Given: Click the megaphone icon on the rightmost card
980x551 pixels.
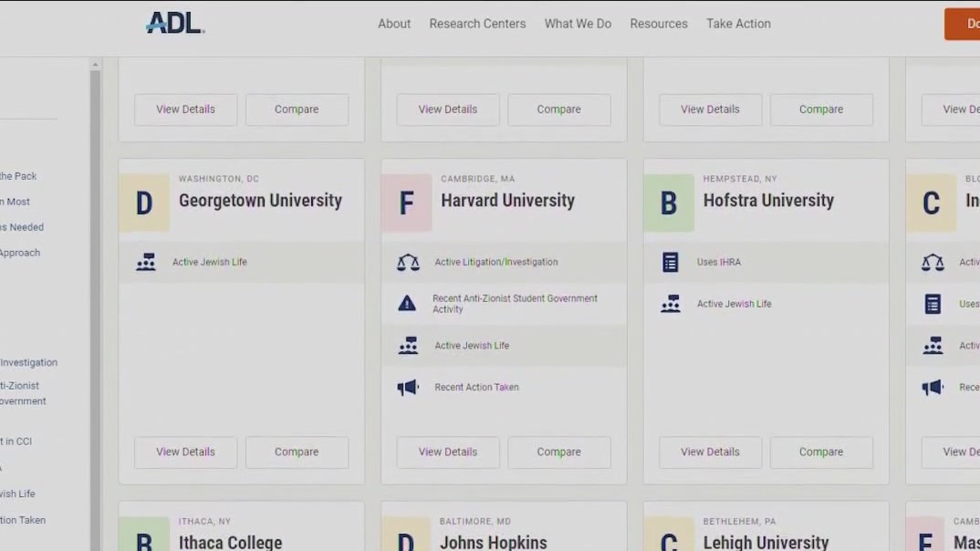Looking at the screenshot, I should click(933, 387).
